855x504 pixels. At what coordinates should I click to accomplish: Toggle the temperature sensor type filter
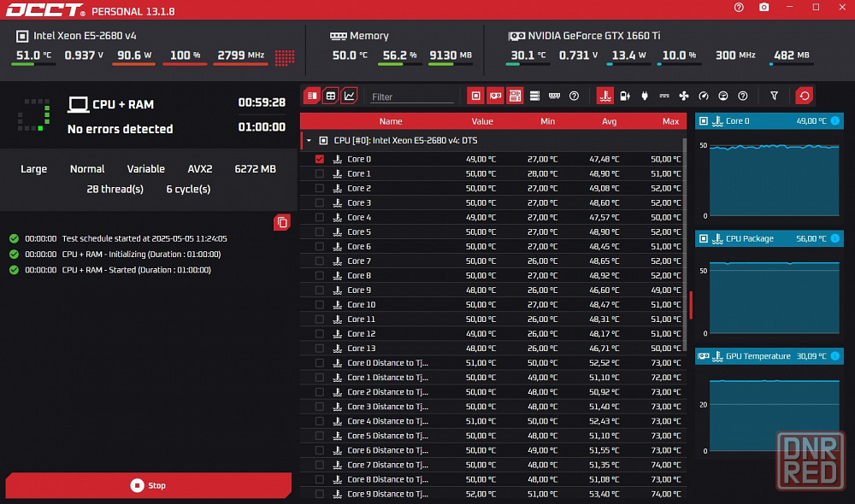tap(605, 96)
